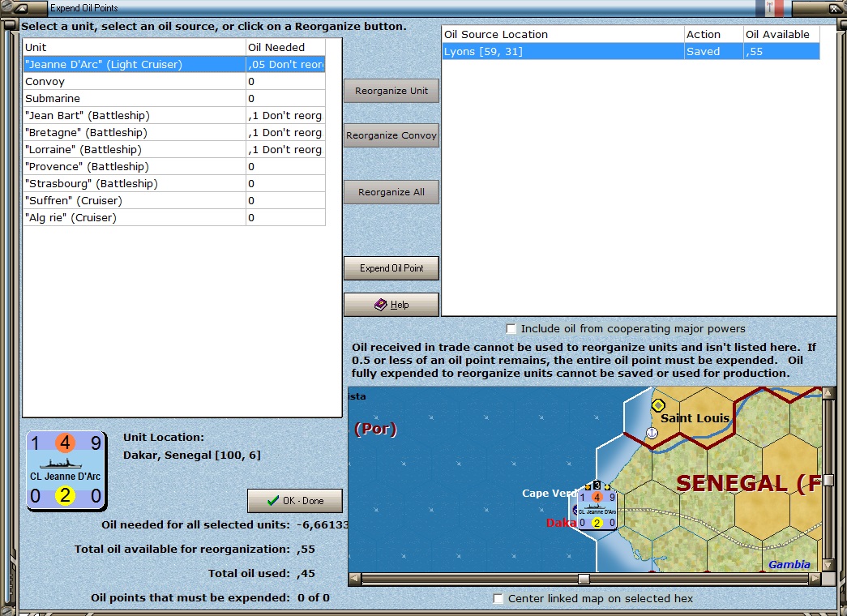Select the "Provence" (Battleship) row
Screen dimensions: 847x616
tap(174, 166)
